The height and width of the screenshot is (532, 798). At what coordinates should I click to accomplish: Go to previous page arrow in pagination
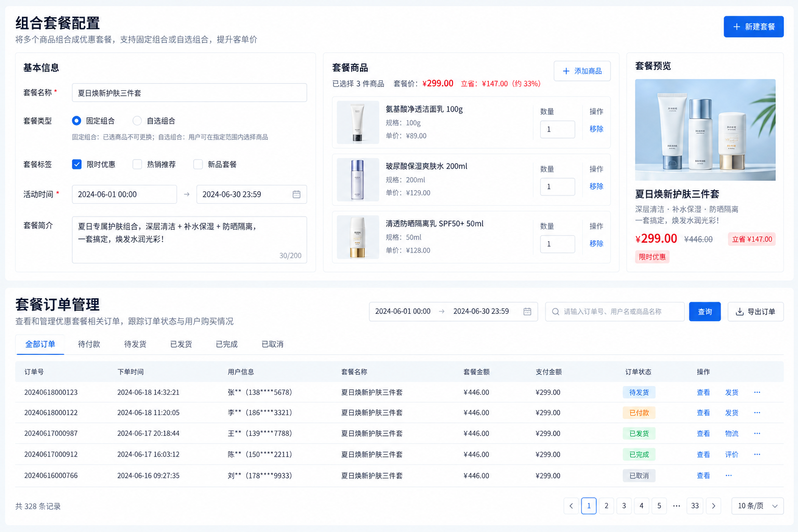coord(571,506)
